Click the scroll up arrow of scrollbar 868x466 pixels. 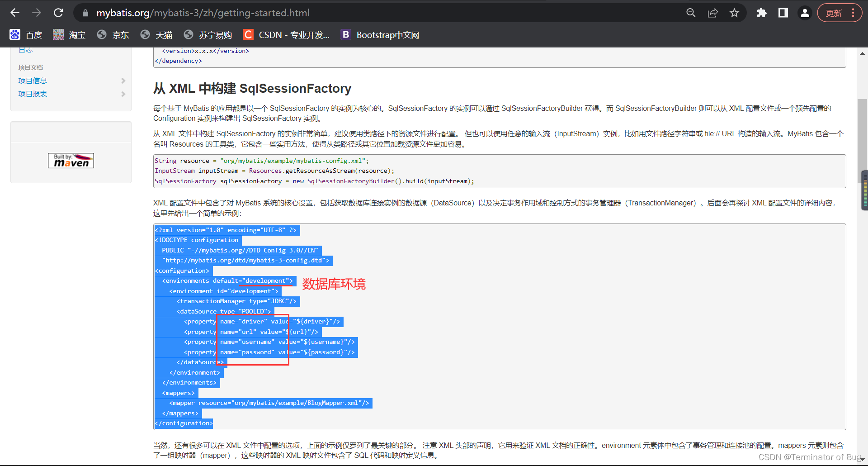862,53
